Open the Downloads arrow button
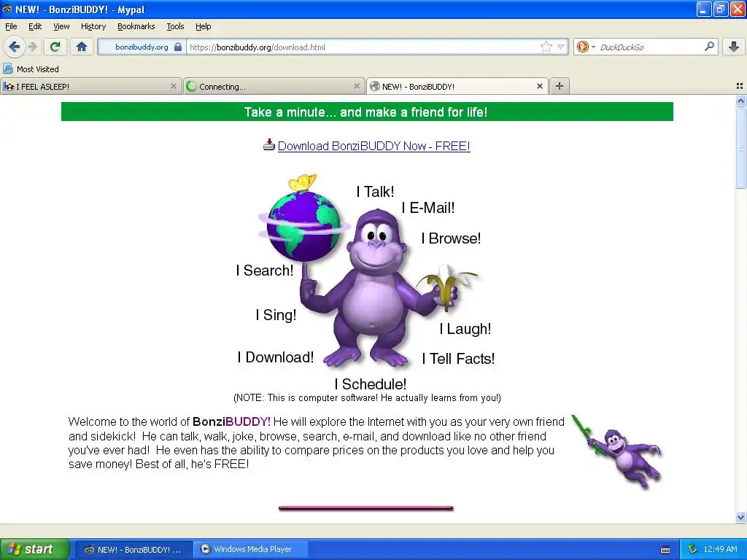 coord(734,47)
